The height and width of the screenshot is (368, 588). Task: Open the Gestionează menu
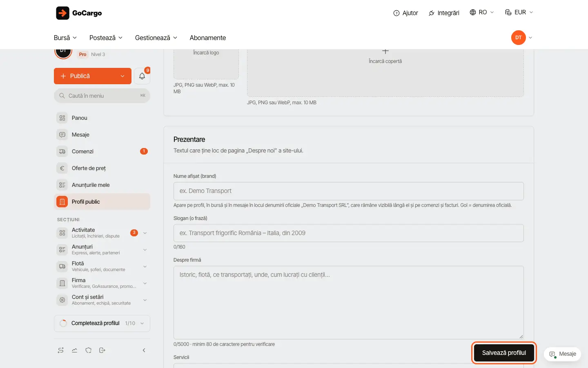[x=156, y=38]
